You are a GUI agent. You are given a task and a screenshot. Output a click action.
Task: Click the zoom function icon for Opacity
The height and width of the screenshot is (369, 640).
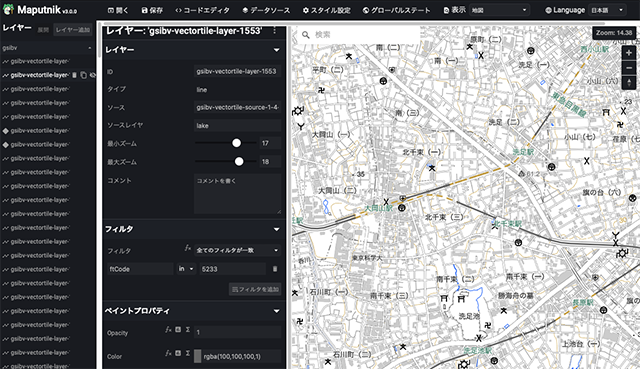coord(178,329)
